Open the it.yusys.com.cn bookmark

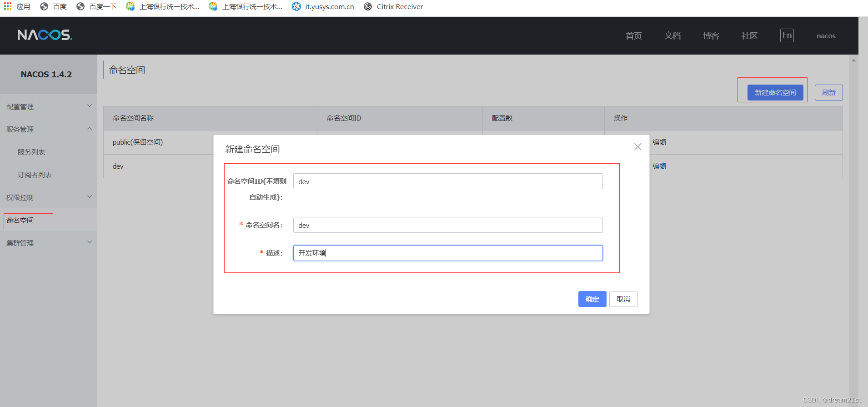[x=323, y=6]
